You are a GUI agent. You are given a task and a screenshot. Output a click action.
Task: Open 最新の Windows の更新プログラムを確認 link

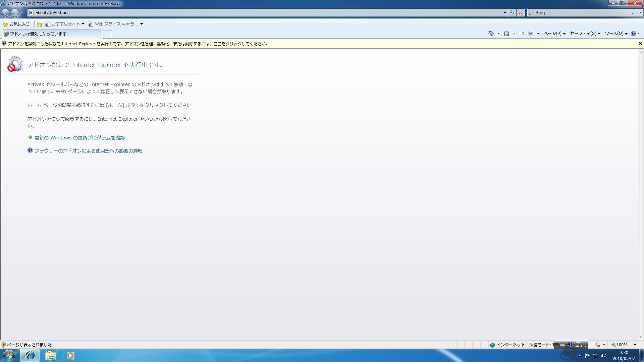79,138
